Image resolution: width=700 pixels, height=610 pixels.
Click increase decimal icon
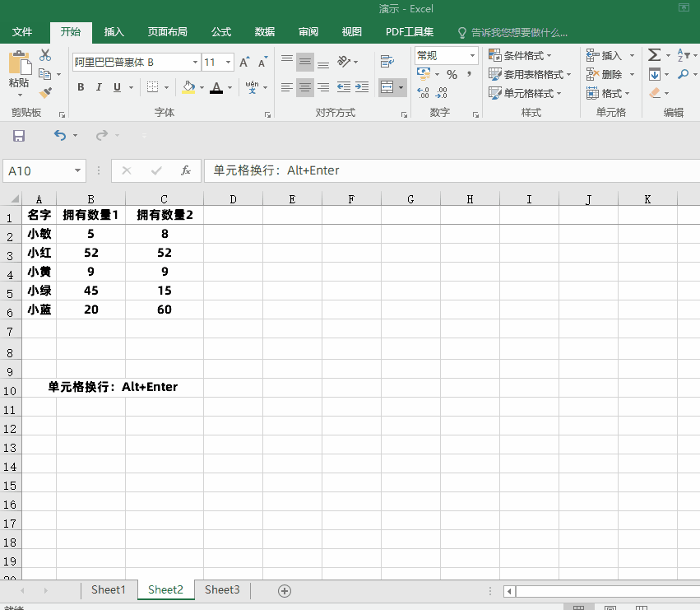click(x=424, y=92)
